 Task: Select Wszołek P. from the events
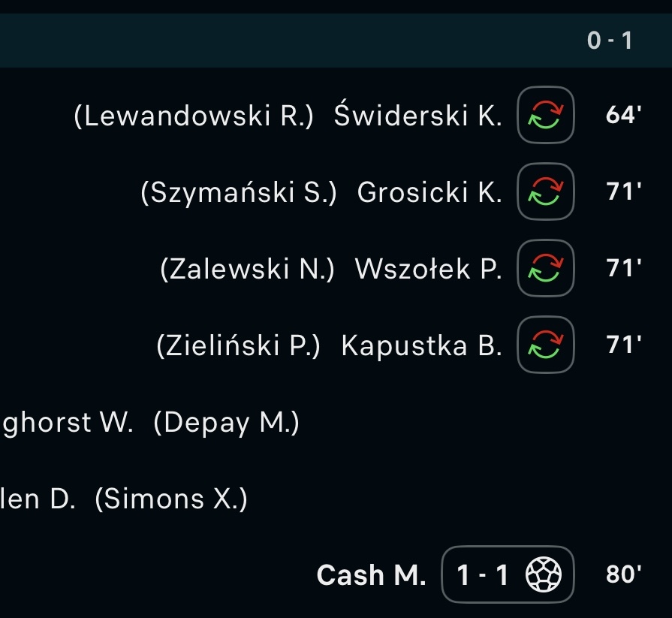(428, 269)
